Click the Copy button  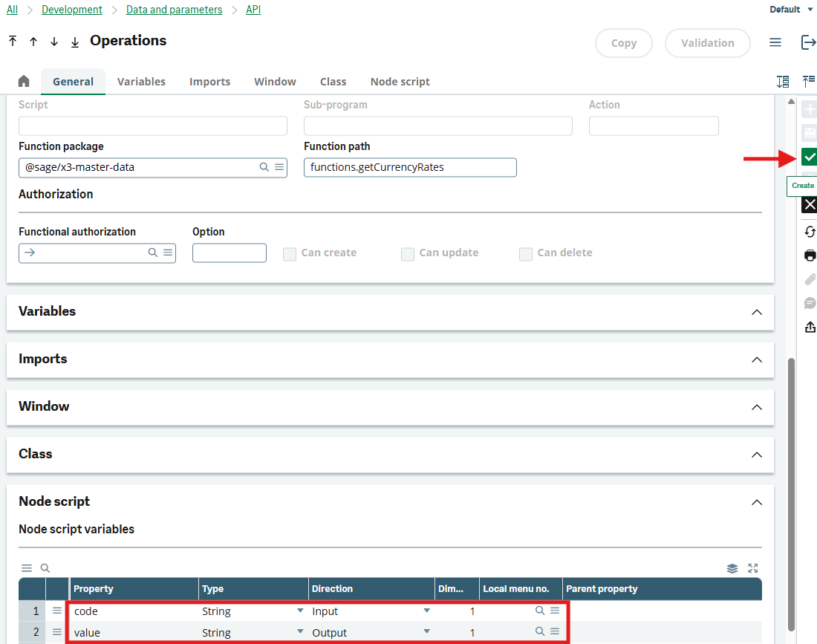tap(624, 43)
